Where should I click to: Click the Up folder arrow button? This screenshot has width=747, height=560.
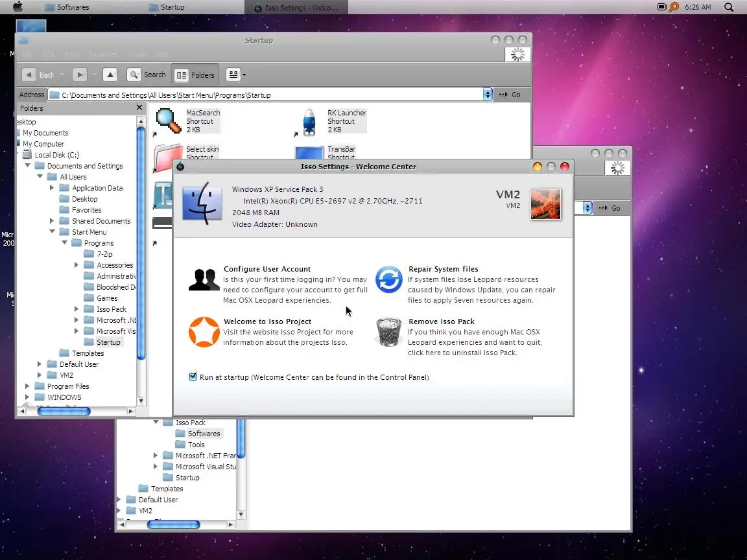click(110, 75)
